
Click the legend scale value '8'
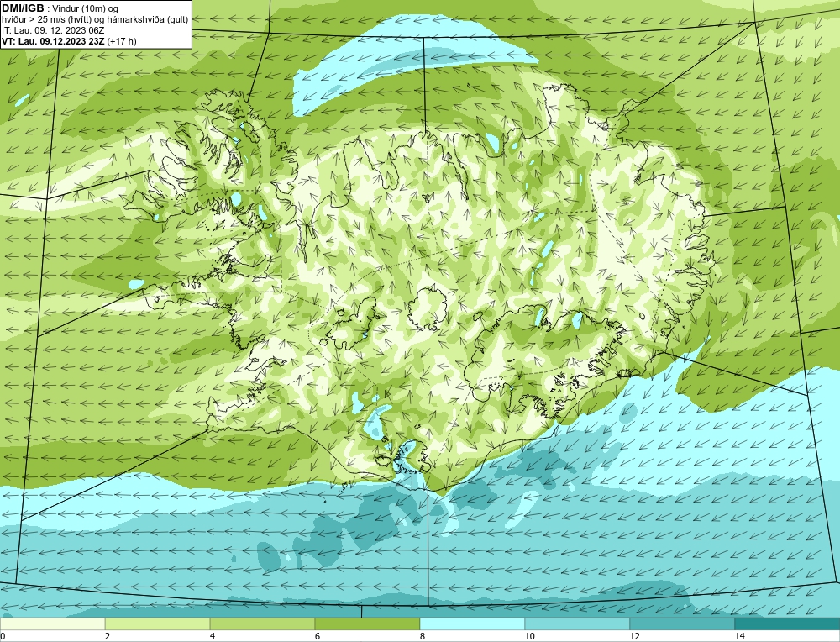(x=423, y=636)
